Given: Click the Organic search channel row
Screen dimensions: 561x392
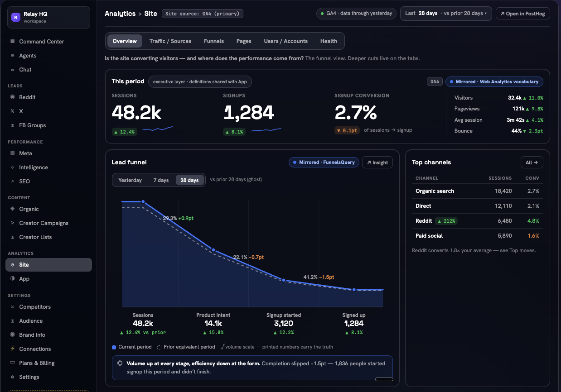Looking at the screenshot, I should tap(477, 191).
